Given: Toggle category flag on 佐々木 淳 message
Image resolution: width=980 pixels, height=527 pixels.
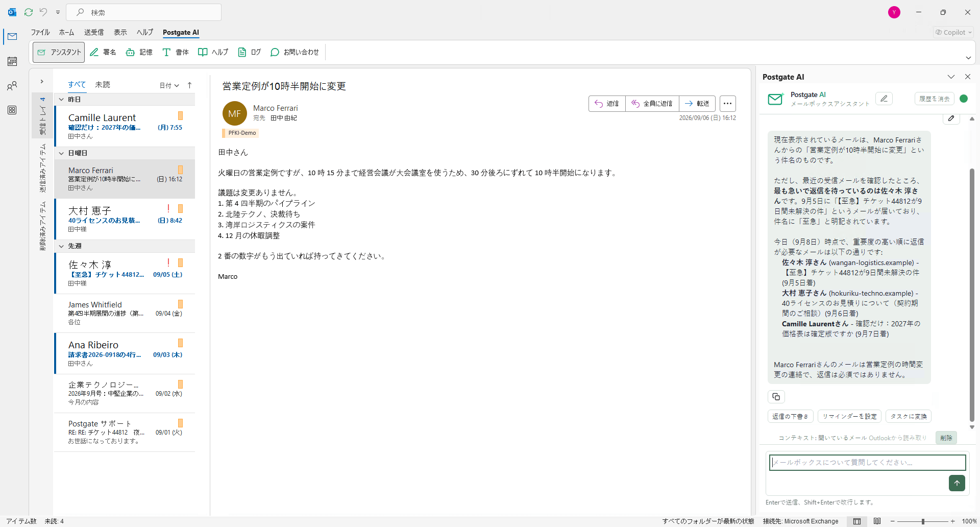Looking at the screenshot, I should coord(180,262).
